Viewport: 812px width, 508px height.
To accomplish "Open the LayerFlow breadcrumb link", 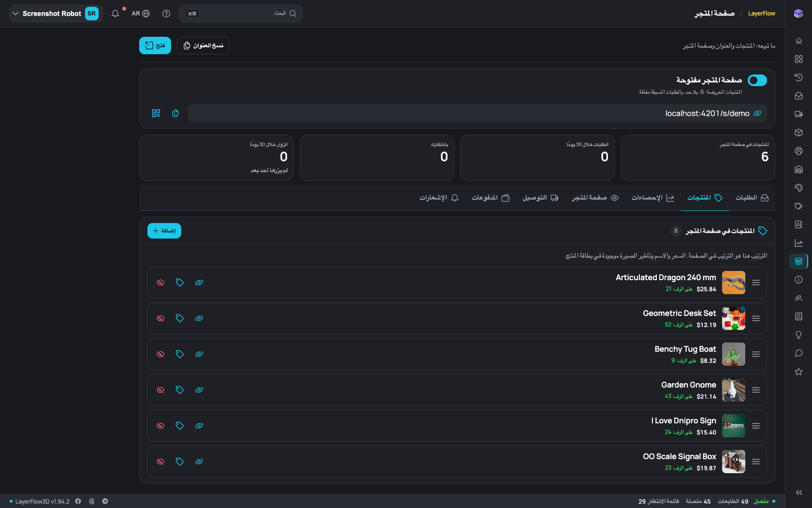I will pyautogui.click(x=762, y=14).
